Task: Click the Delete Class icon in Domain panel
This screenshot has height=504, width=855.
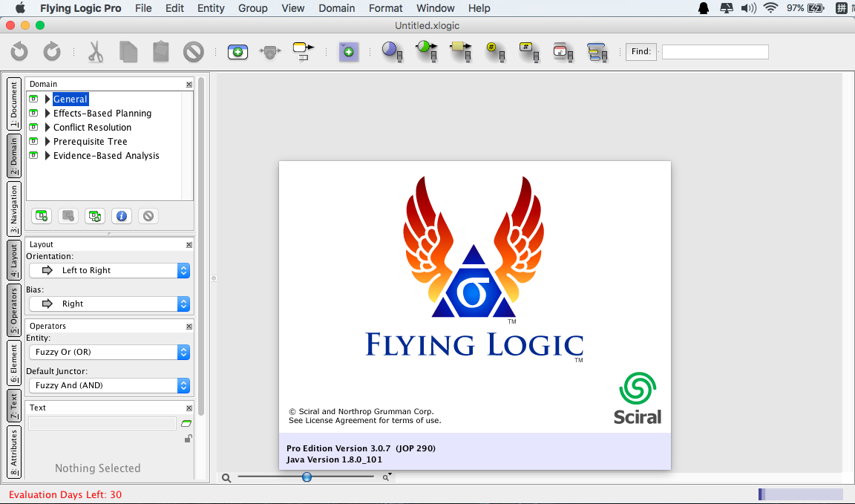Action: coord(148,216)
